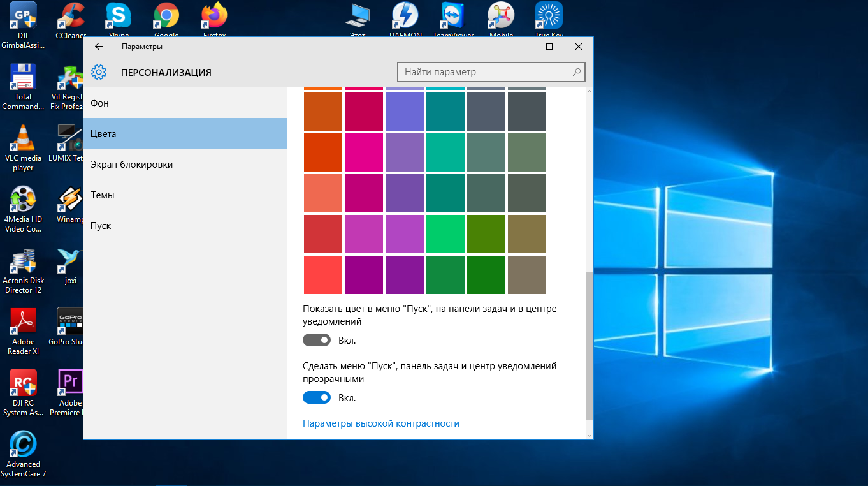Open Acronis Disk Director 12 shortcut
The image size is (868, 486).
(23, 261)
